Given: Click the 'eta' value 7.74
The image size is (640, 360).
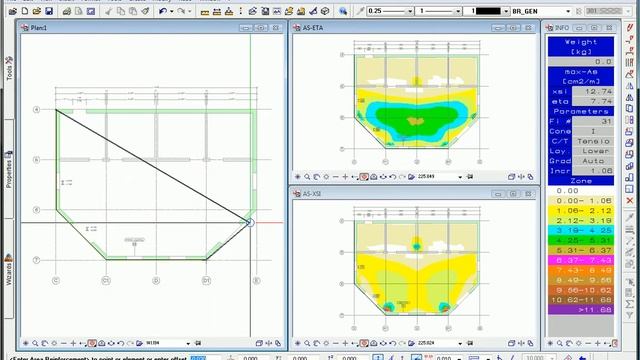Looking at the screenshot, I should tap(593, 101).
